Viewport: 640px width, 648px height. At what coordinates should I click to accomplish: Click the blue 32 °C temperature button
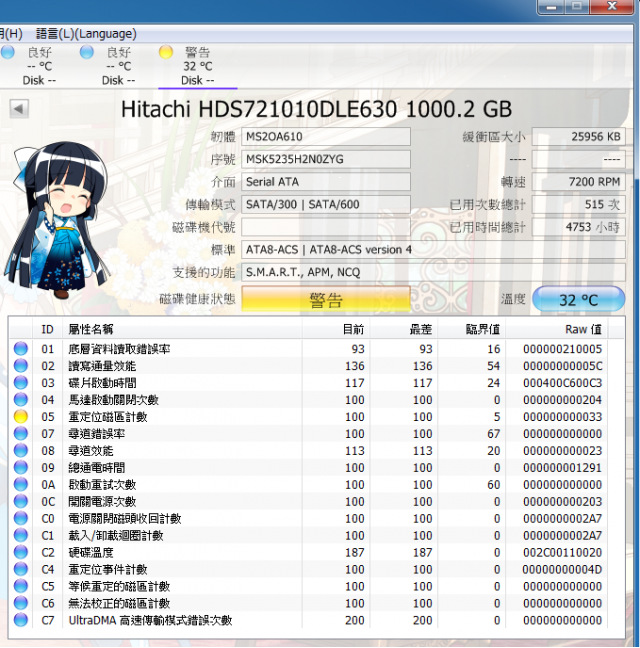pos(578,299)
